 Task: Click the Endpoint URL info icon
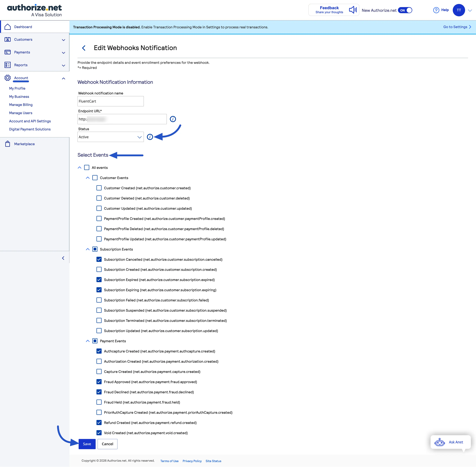[x=173, y=119]
